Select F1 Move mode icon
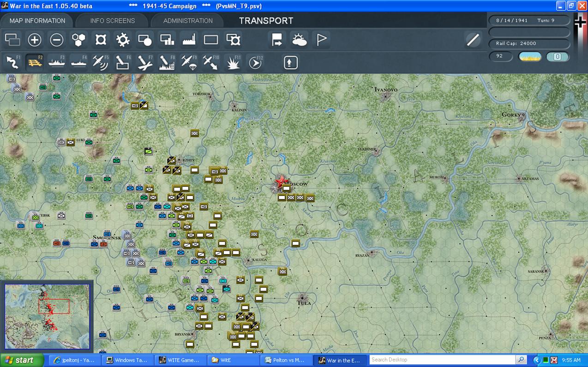The width and height of the screenshot is (588, 367). (13, 62)
